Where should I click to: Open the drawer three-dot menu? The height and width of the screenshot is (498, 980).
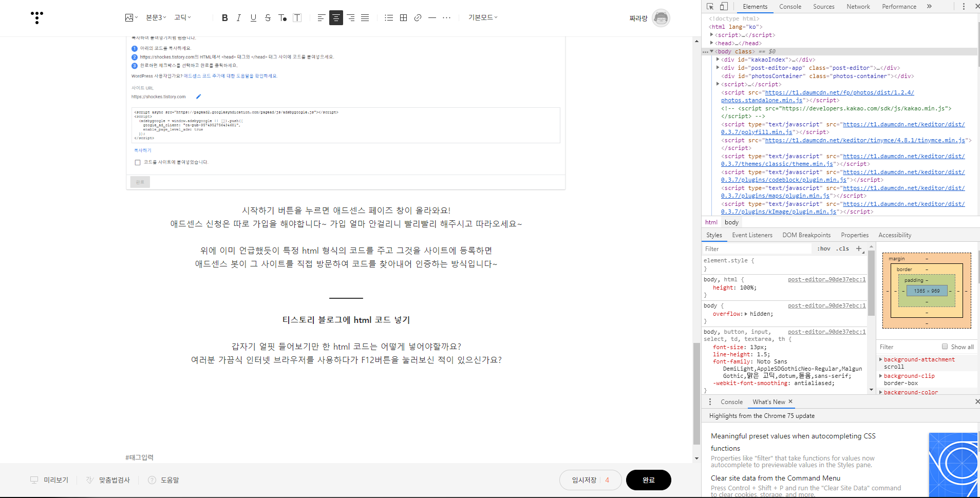pyautogui.click(x=710, y=402)
